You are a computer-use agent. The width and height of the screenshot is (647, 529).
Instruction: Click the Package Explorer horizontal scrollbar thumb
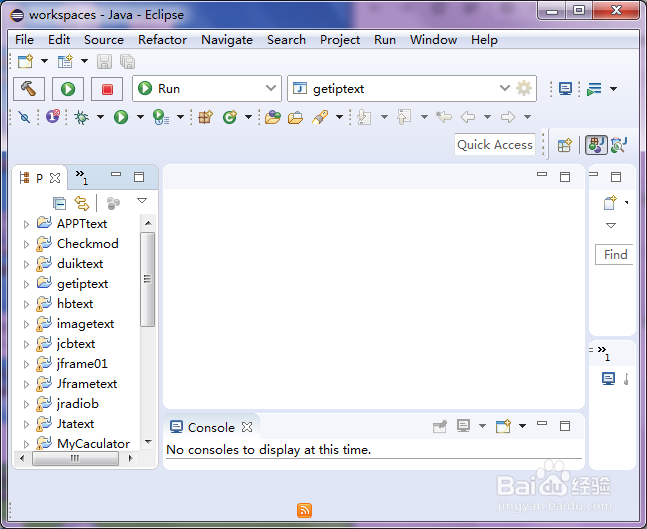[75, 458]
